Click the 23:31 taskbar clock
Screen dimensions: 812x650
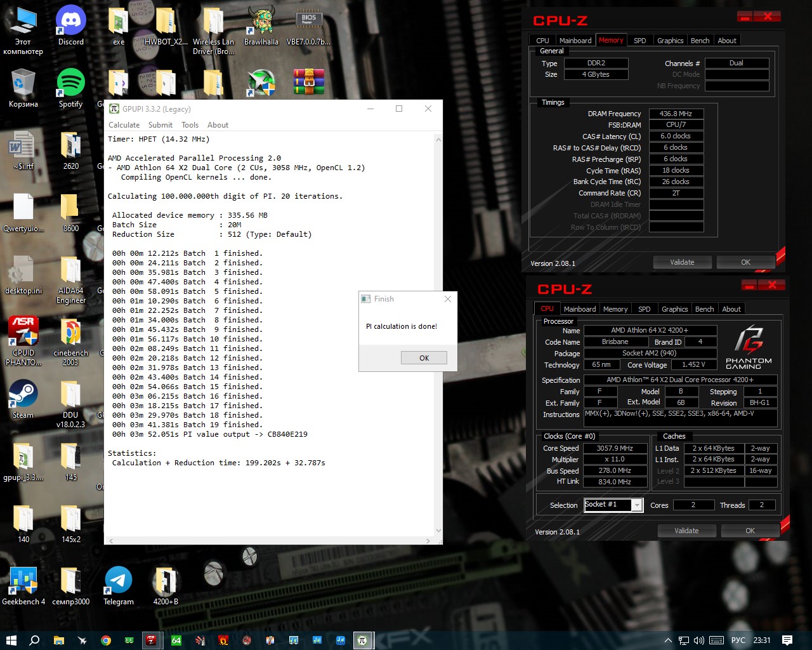[x=762, y=640]
